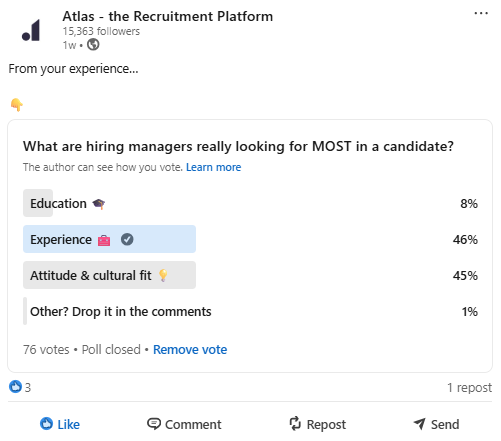This screenshot has width=501, height=441.
Task: Click the light bulb emoji
Action: 163,275
